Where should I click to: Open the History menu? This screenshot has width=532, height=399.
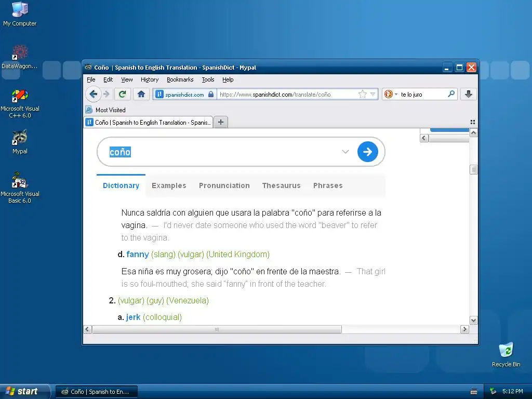point(150,79)
